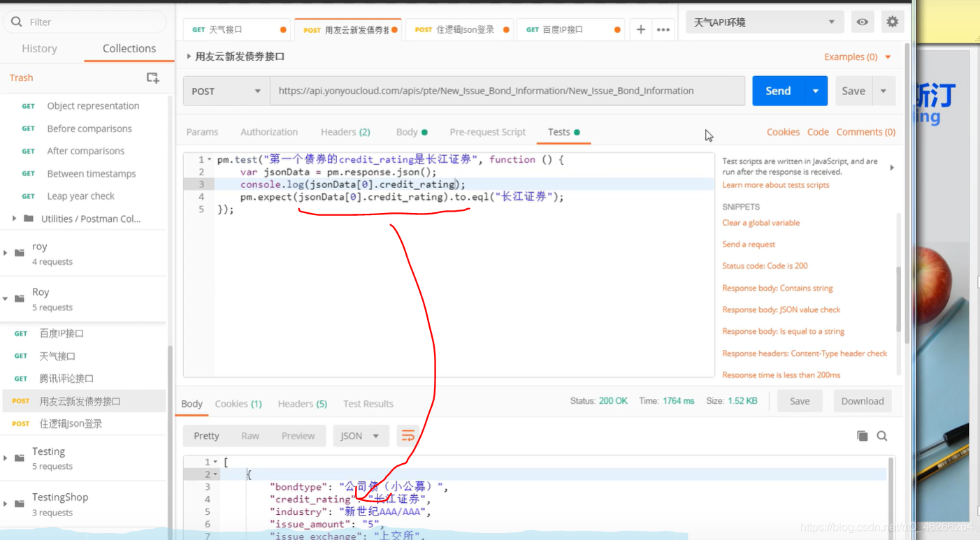Insert snippet Response body: JSON value check

pos(781,309)
